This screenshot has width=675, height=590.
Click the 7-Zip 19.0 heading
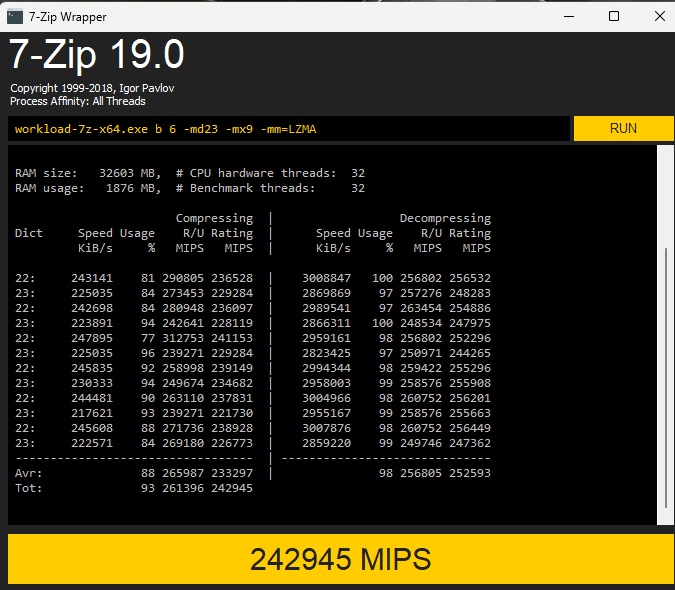[97, 54]
